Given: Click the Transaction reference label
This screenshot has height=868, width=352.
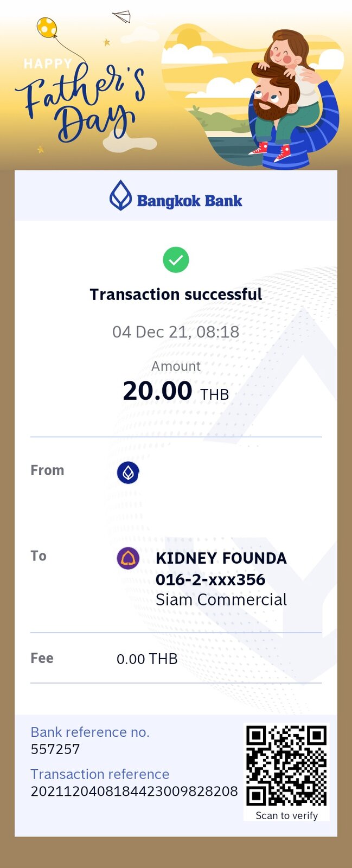Looking at the screenshot, I should point(100,774).
